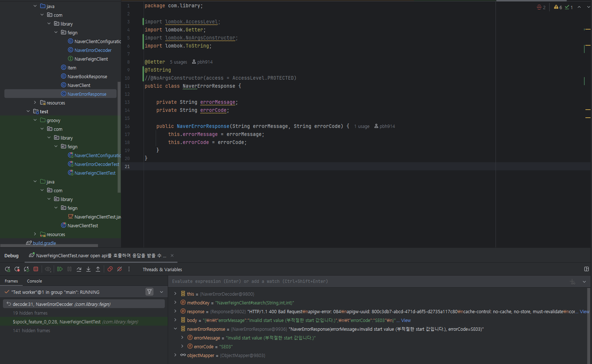Screen dimensions: 592x364
Task: Click View link for response value
Action: (x=584, y=312)
